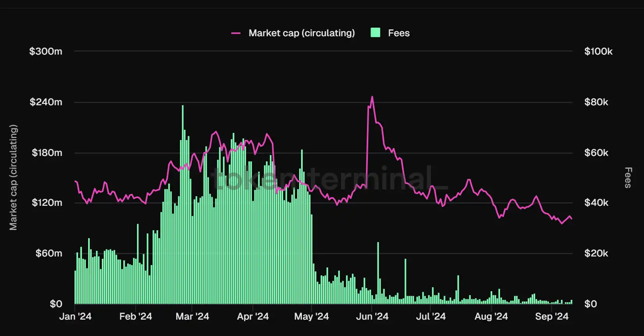Toggle the Market cap (circulating) legend label
This screenshot has width=644, height=336.
pos(302,33)
